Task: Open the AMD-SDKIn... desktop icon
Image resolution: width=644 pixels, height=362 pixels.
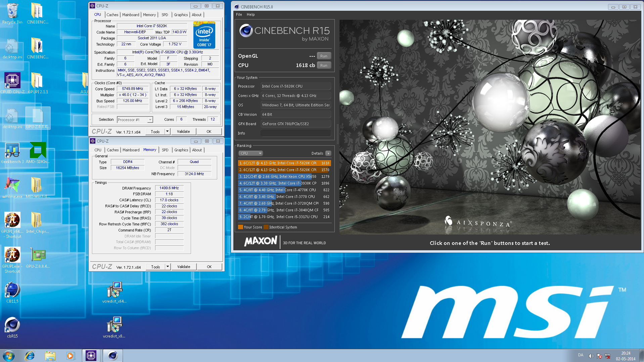Action: coord(38,153)
